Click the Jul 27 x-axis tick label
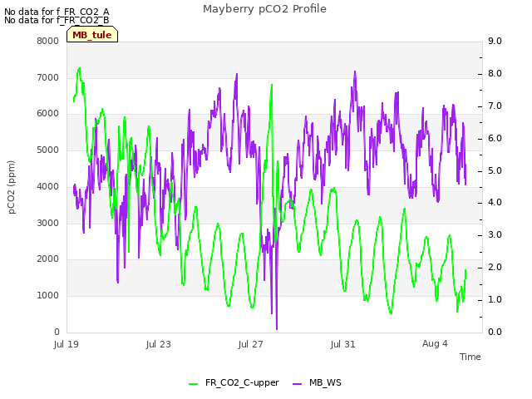Image resolution: width=532 pixels, height=399 pixels. 251,344
